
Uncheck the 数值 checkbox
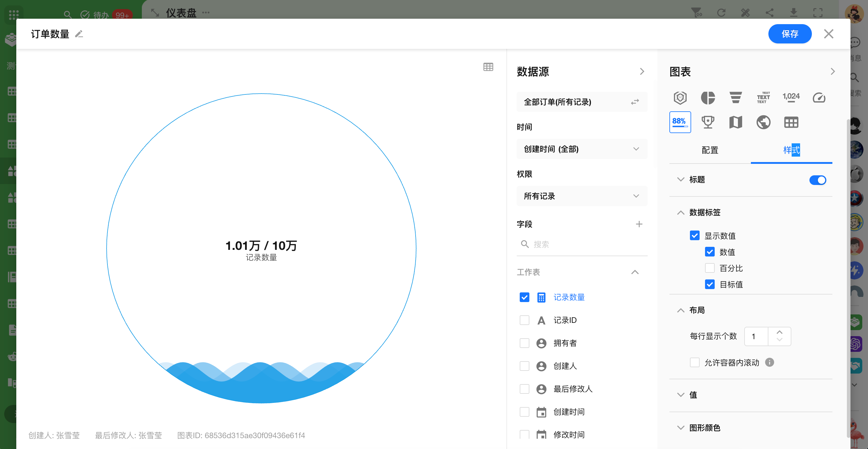(x=710, y=252)
